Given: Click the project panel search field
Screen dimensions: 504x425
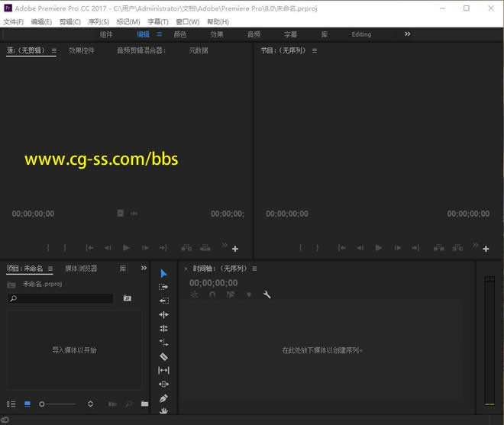Looking at the screenshot, I should click(61, 298).
